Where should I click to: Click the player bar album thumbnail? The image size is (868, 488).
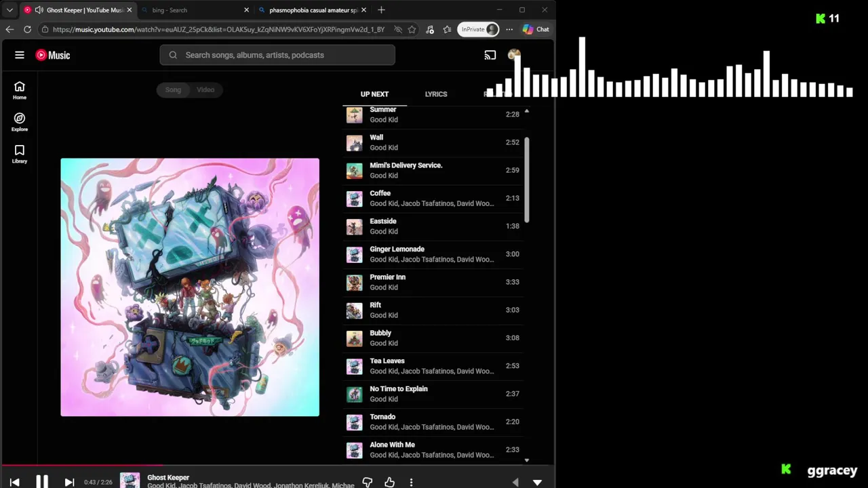tap(130, 481)
